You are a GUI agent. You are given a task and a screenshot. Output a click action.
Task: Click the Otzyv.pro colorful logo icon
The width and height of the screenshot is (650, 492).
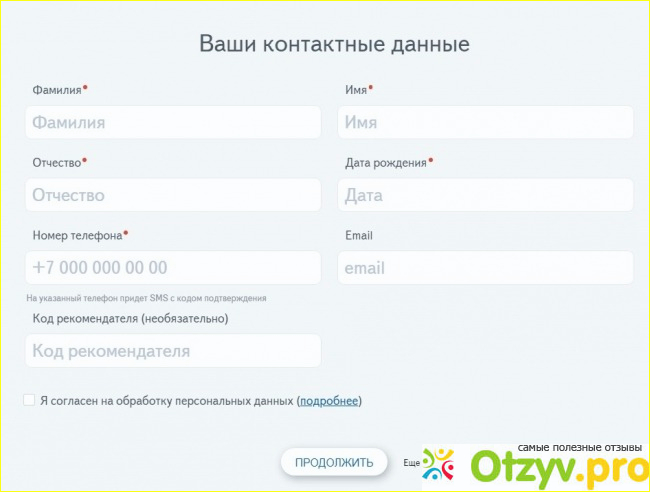pyautogui.click(x=438, y=466)
